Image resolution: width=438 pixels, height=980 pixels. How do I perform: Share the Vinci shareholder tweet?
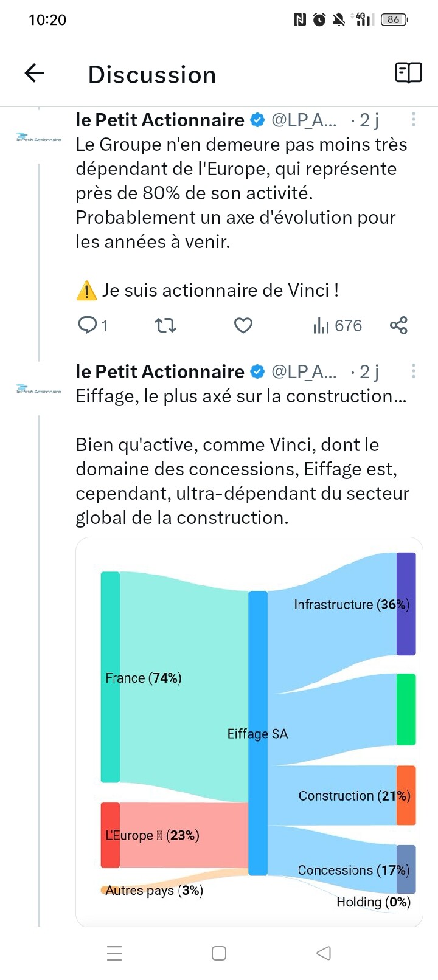[x=398, y=325]
